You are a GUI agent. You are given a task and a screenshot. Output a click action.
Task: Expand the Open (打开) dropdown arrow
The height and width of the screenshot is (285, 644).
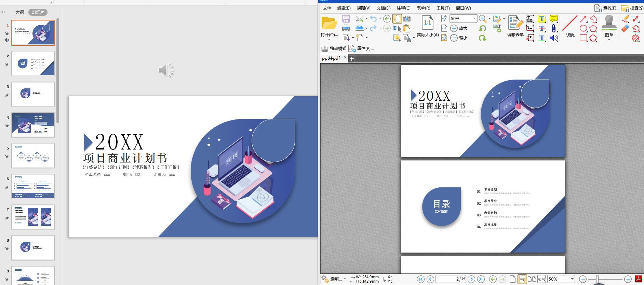point(329,39)
